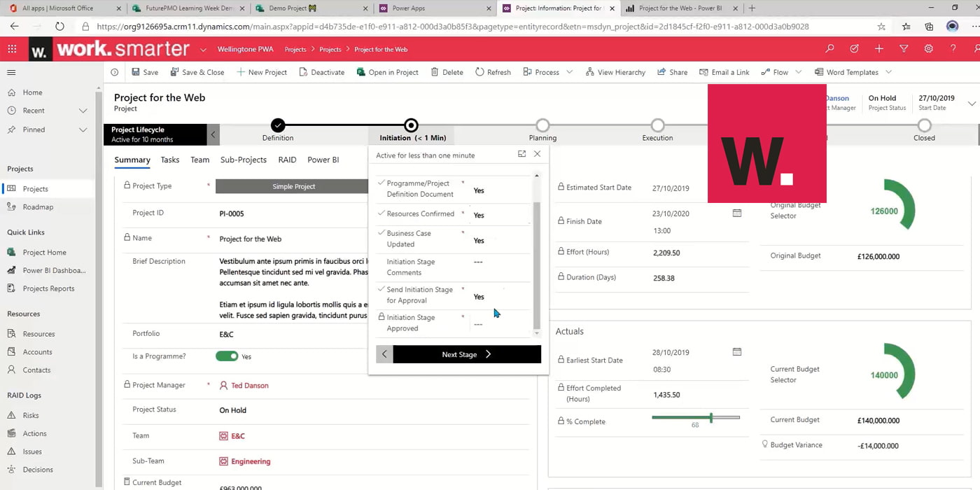Click the Refresh command
The image size is (980, 490).
(x=493, y=72)
